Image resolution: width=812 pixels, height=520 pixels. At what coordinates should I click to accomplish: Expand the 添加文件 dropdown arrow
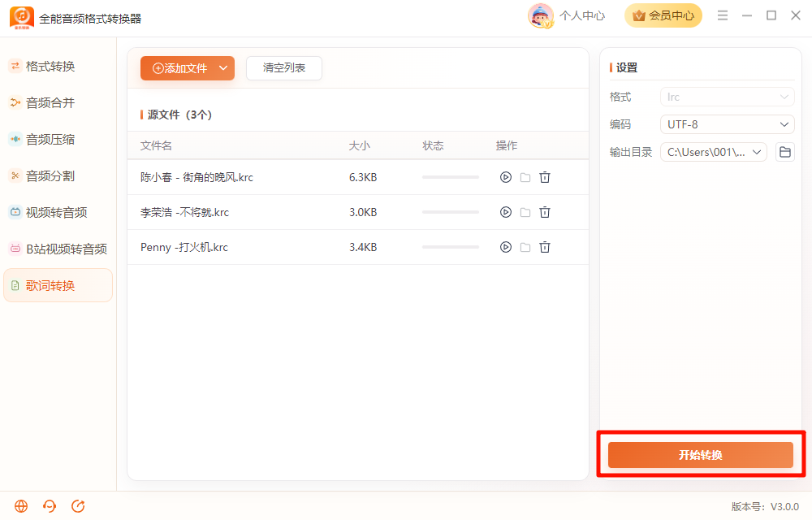[223, 68]
